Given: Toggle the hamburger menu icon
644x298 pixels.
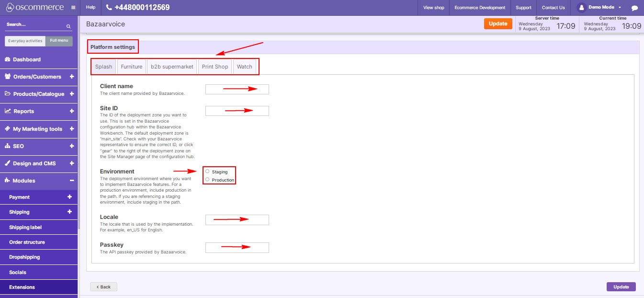Looking at the screenshot, I should pyautogui.click(x=73, y=8).
